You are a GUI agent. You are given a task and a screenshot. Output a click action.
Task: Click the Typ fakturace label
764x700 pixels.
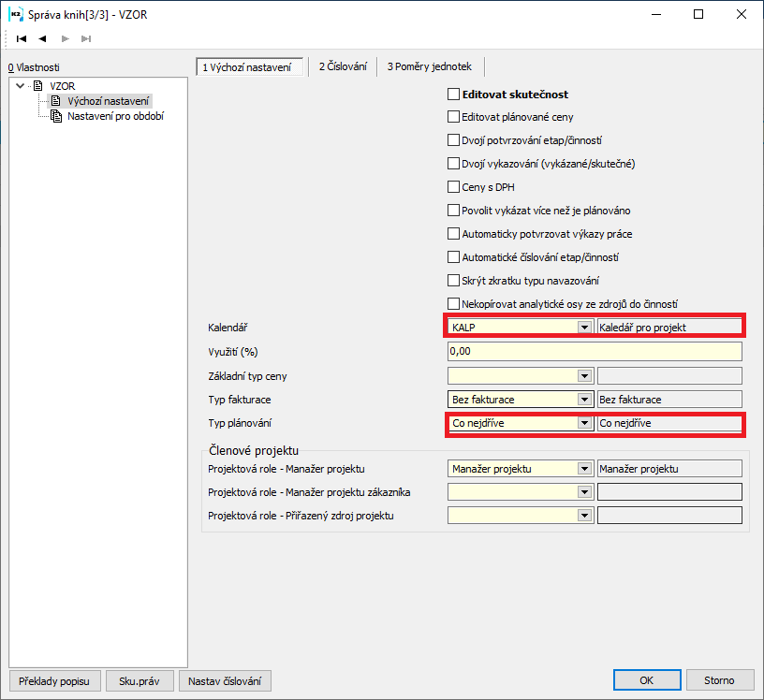point(240,400)
